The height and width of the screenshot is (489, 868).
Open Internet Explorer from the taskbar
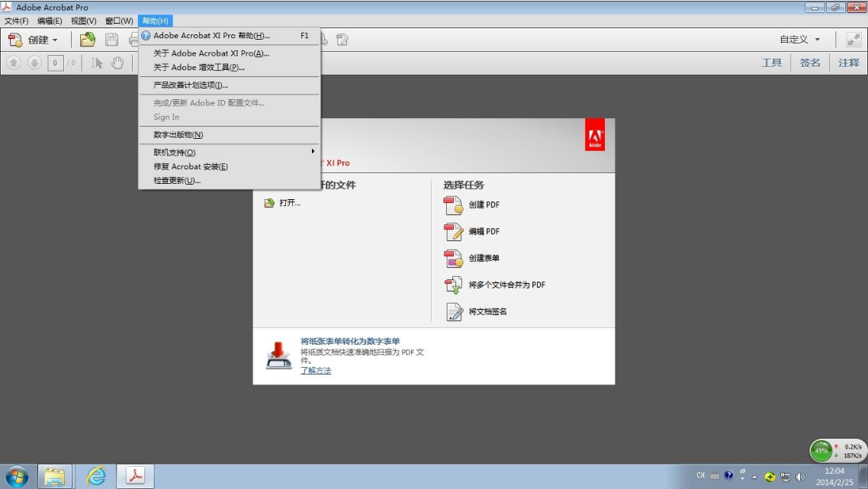click(96, 476)
